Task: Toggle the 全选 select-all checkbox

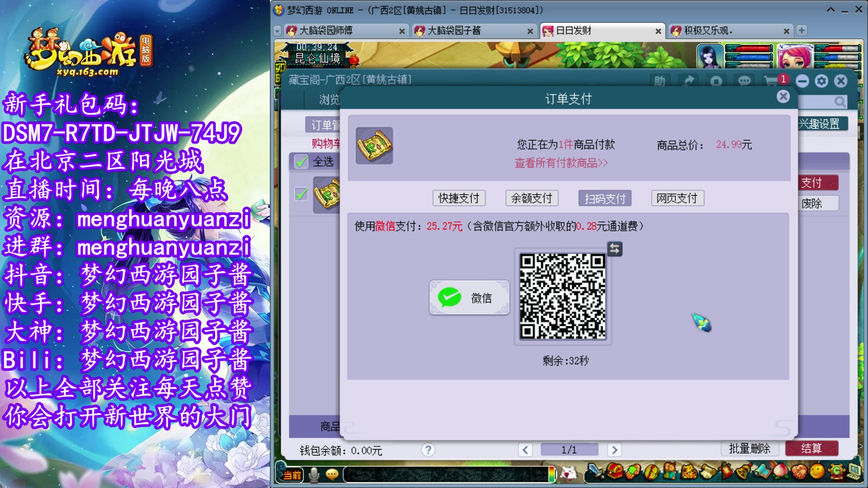Action: [x=301, y=161]
